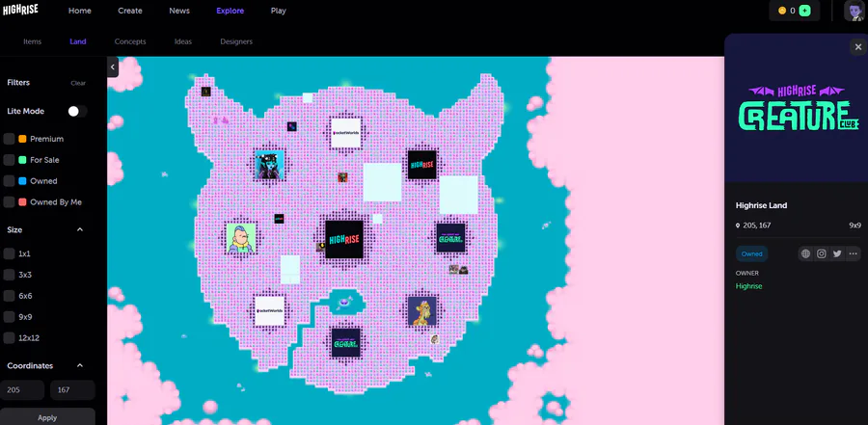The width and height of the screenshot is (868, 425).
Task: Check the 3x3 size checkbox
Action: click(x=9, y=275)
